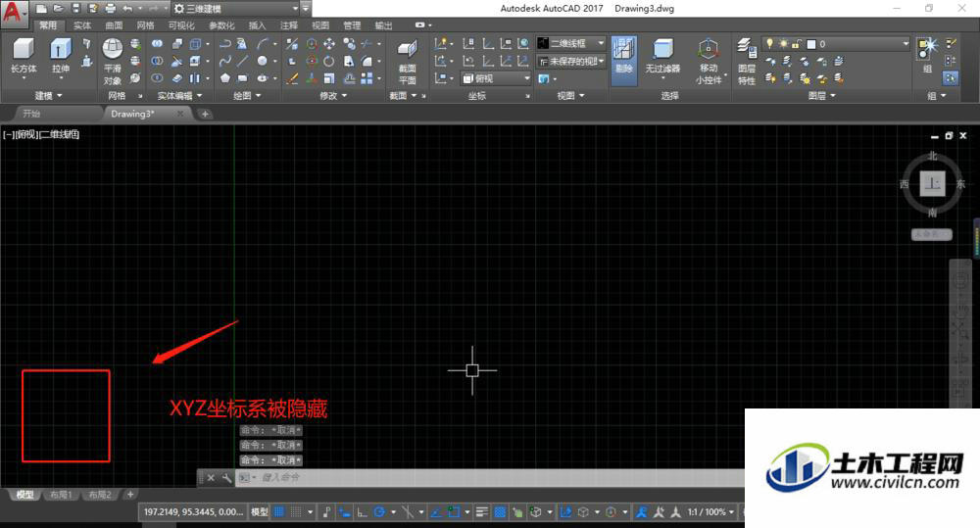Click the 移动小控件 move gizmo icon

pos(709,62)
